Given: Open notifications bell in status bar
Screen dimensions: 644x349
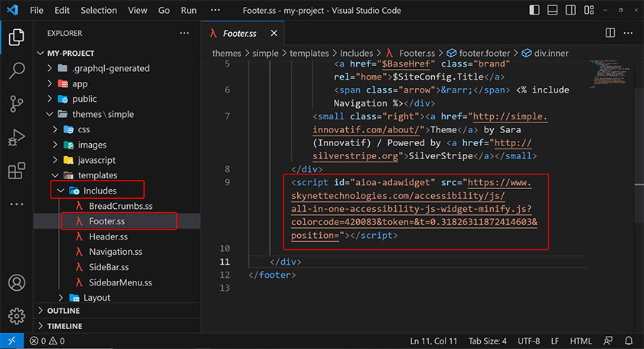Looking at the screenshot, I should (629, 341).
